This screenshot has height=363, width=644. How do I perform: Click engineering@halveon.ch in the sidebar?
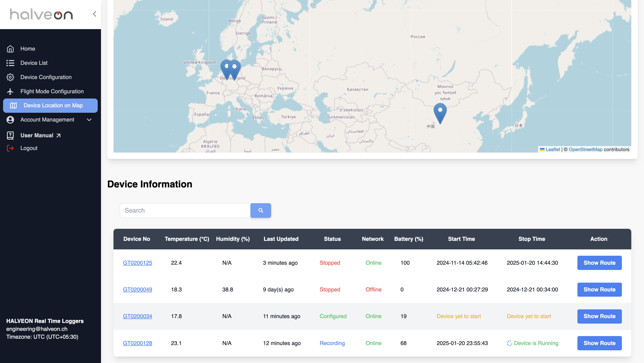click(37, 329)
